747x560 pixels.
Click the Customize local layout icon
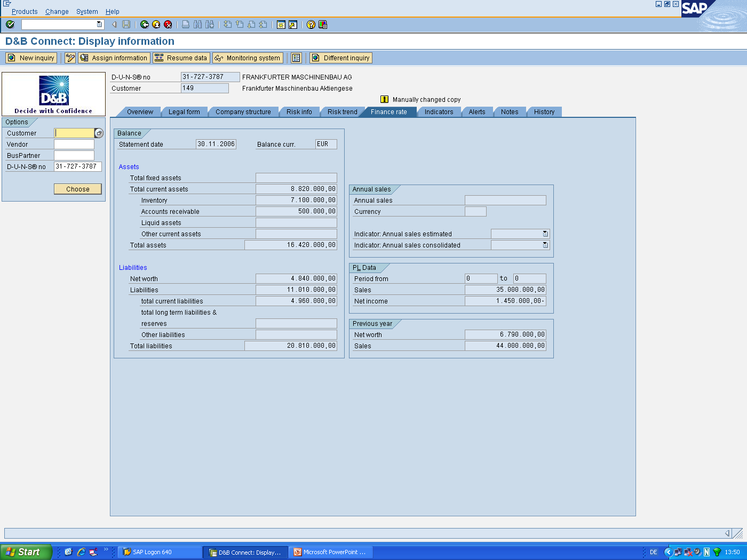[x=323, y=25]
